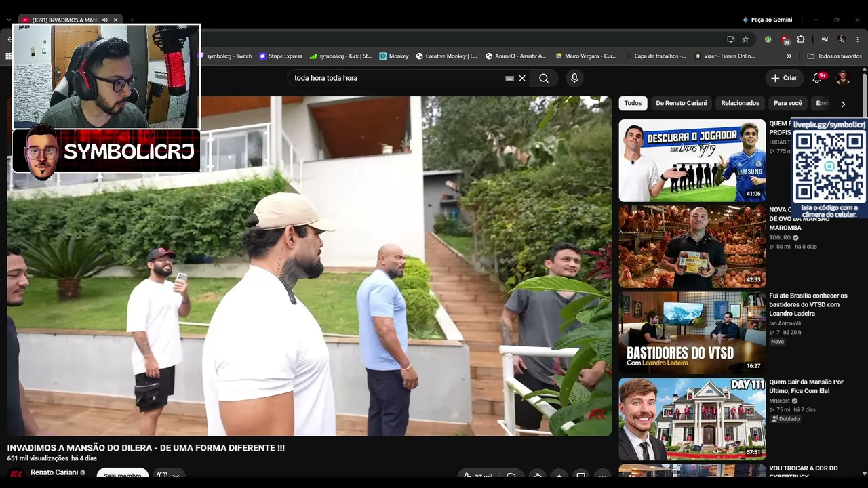Open the 42:33 TOGURO egg video thumbnail
868x488 pixels.
692,247
